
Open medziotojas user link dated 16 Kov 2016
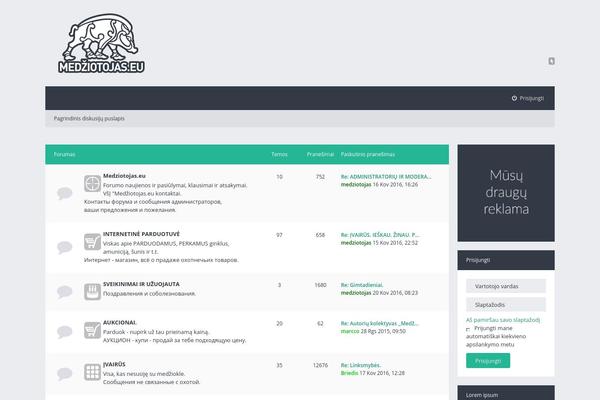[356, 184]
